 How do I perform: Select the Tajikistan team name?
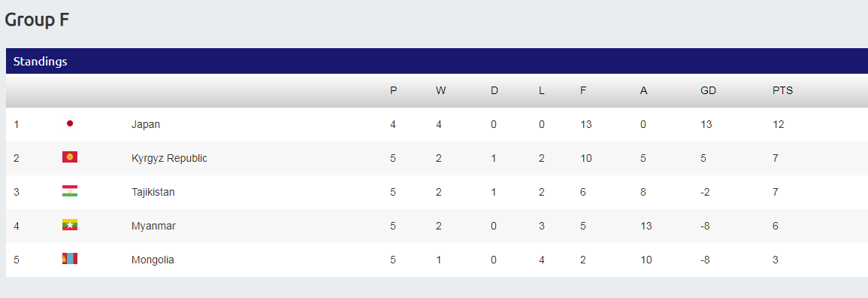tap(153, 192)
